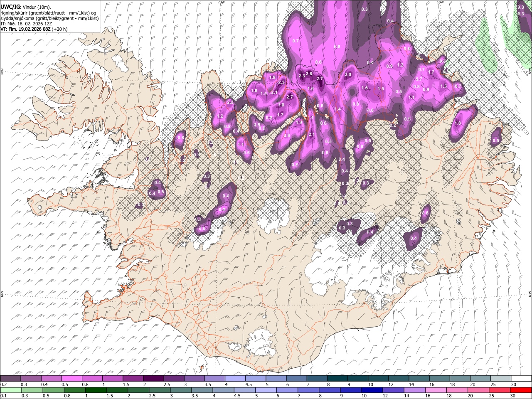Screen dimensions: 532x399
Task: Pick the darkest green 1–1.5 rain scale swatch
Action: [x=96, y=390]
